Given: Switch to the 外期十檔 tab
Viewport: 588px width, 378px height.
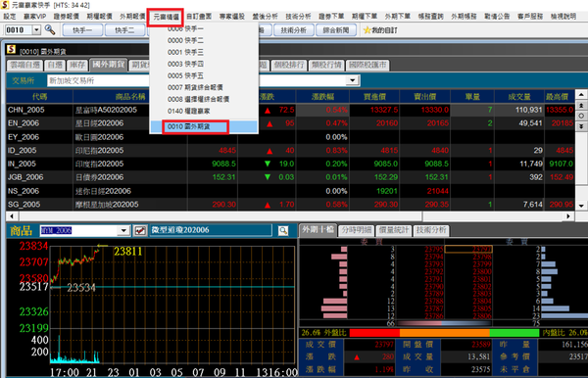Looking at the screenshot, I should pyautogui.click(x=318, y=230).
